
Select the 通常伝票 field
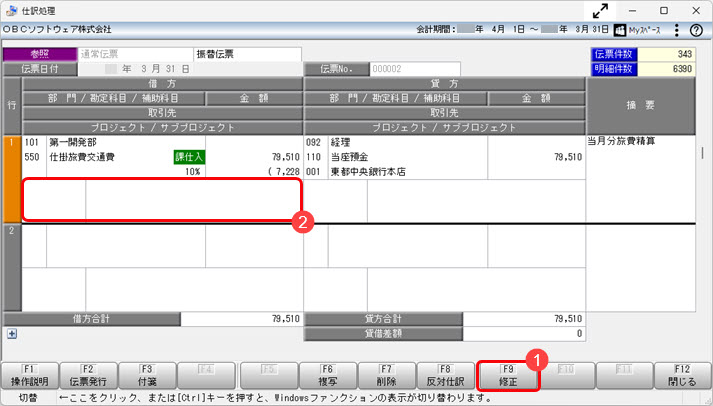click(136, 54)
